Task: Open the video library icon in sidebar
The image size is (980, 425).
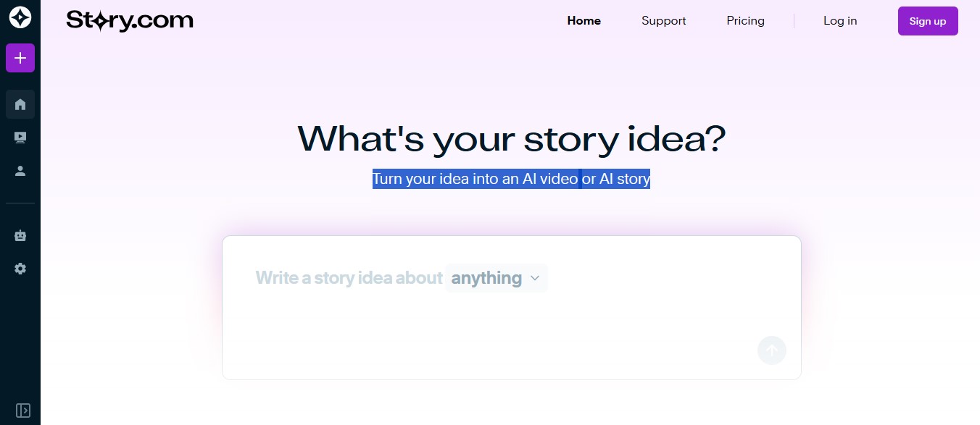Action: click(20, 138)
